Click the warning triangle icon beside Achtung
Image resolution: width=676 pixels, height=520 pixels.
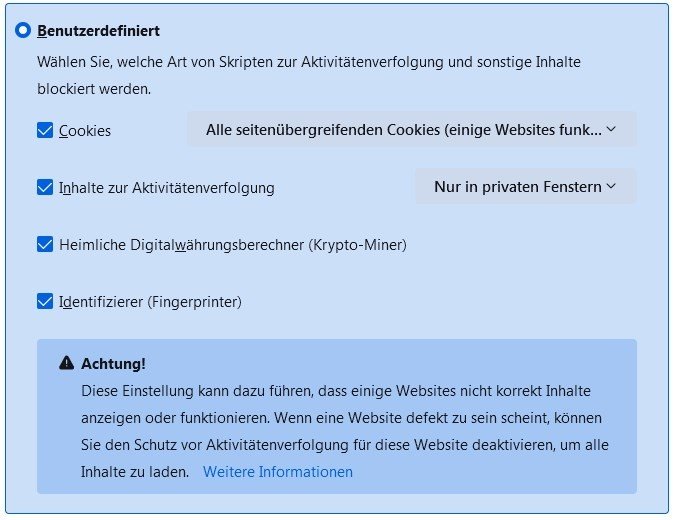pyautogui.click(x=67, y=363)
